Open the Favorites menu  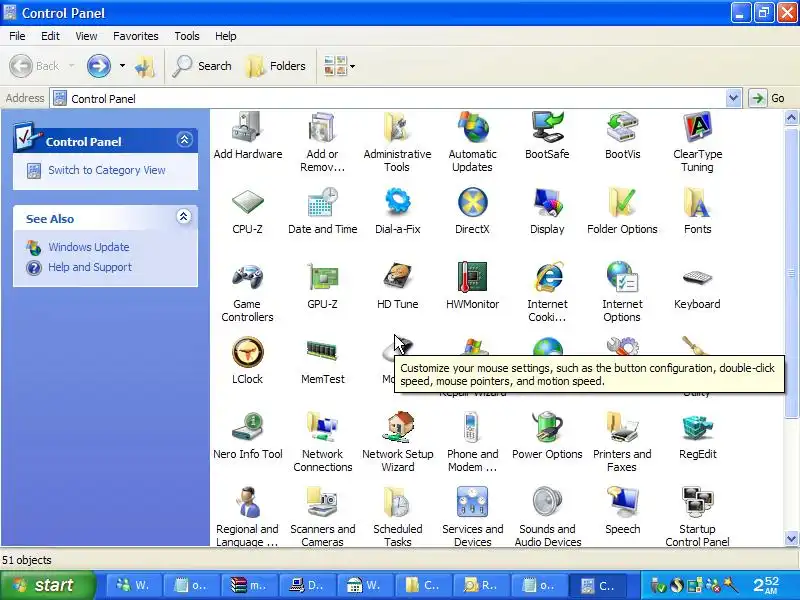click(136, 36)
